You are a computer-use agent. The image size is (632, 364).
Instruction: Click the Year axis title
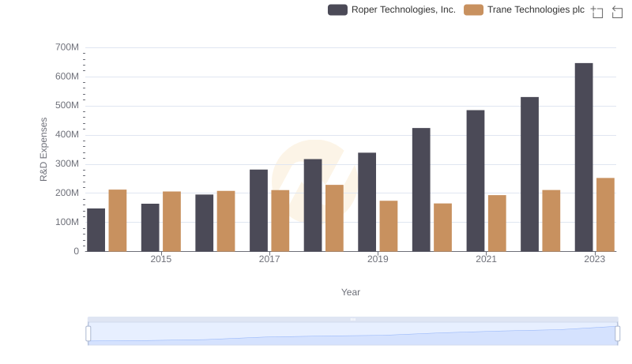click(351, 292)
